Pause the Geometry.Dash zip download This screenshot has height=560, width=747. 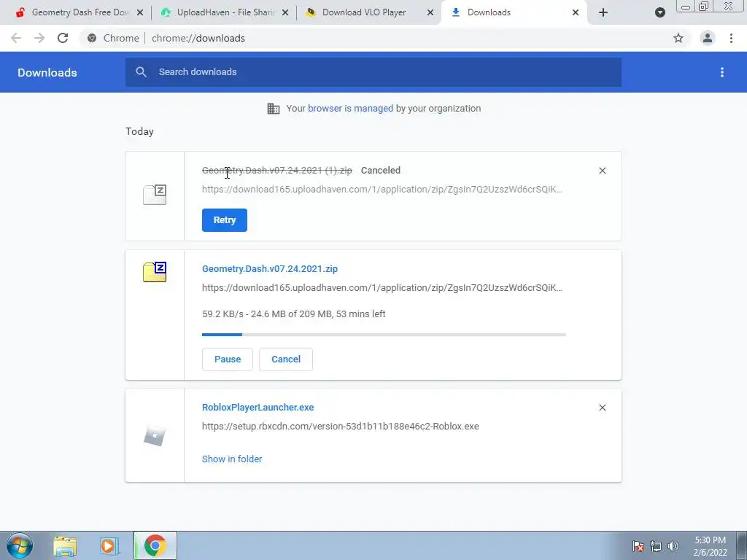[x=228, y=359]
